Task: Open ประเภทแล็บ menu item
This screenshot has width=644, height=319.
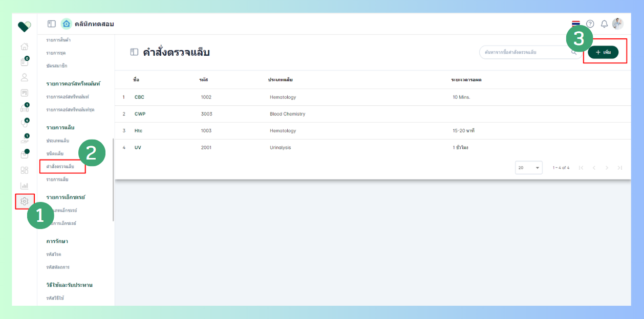Action: coord(57,141)
